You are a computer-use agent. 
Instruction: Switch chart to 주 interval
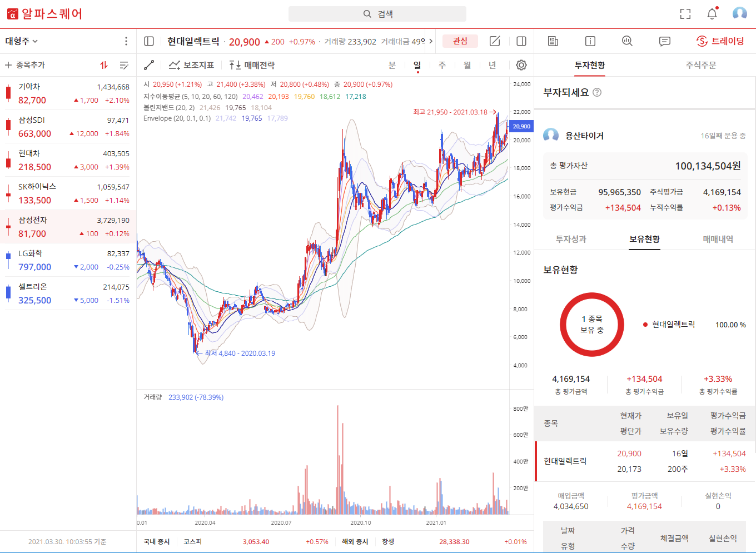tap(442, 65)
